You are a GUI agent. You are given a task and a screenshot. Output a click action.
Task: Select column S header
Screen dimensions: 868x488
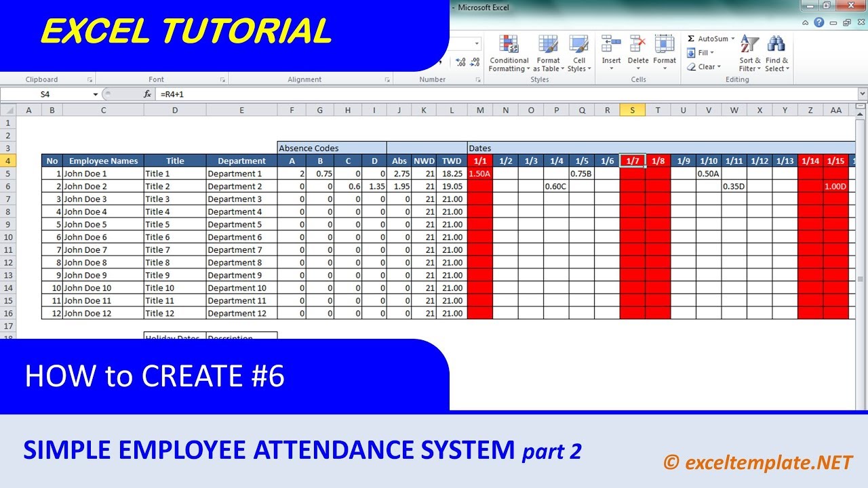coord(633,110)
